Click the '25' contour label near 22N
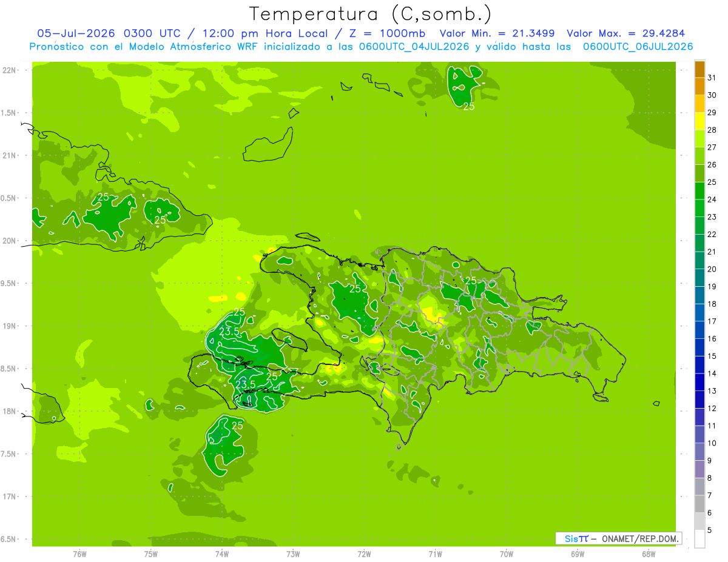Screen dimensions: 728x562 pyautogui.click(x=469, y=106)
